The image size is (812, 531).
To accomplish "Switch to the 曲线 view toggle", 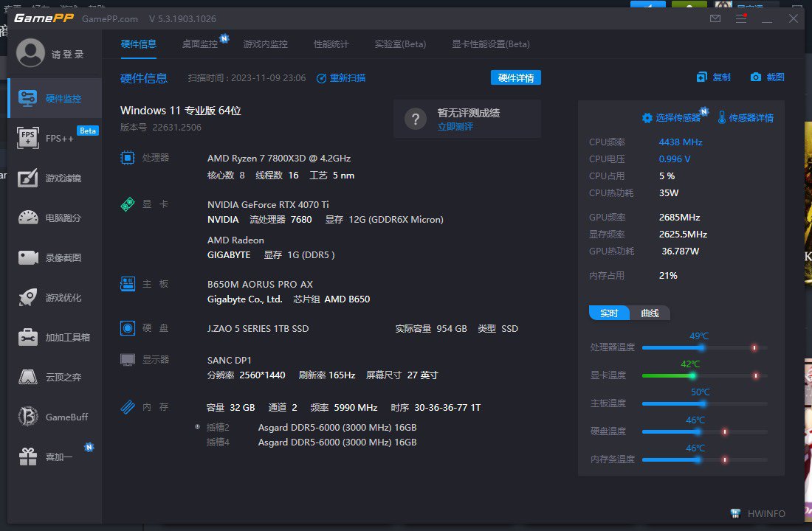I will [650, 313].
